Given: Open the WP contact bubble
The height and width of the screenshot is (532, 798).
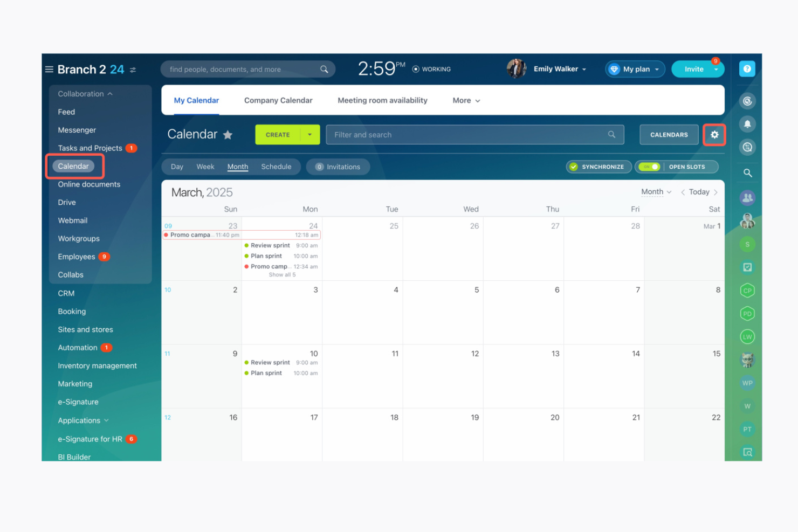Looking at the screenshot, I should point(747,383).
